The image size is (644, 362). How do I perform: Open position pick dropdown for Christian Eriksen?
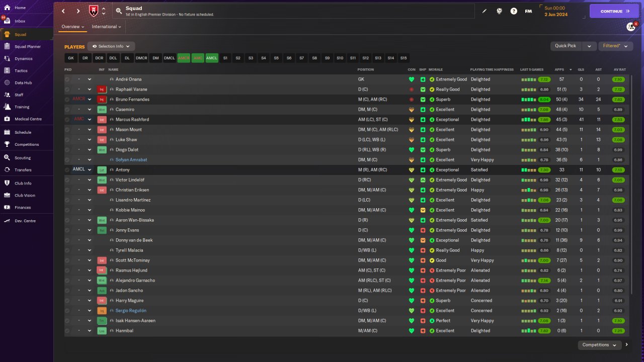(x=90, y=190)
